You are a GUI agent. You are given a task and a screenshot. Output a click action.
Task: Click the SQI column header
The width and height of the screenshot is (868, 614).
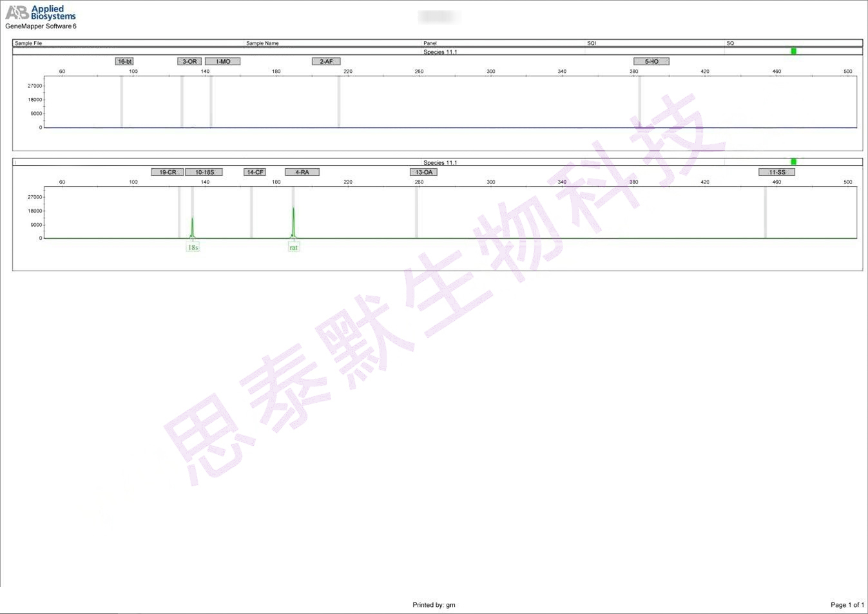[592, 43]
